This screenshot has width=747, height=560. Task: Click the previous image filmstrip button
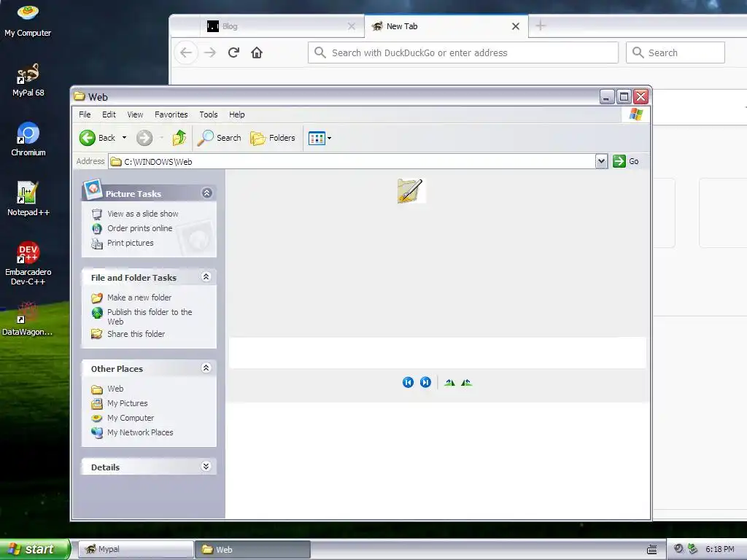[408, 382]
